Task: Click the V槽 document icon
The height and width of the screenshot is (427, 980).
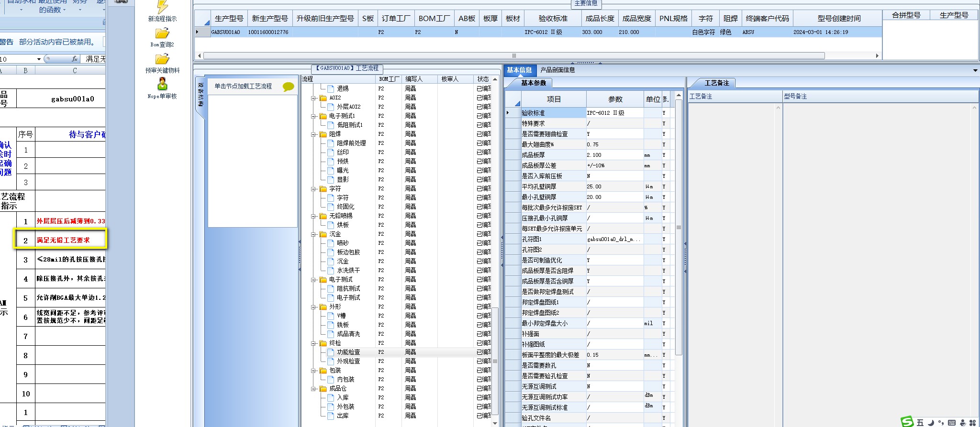Action: 331,316
